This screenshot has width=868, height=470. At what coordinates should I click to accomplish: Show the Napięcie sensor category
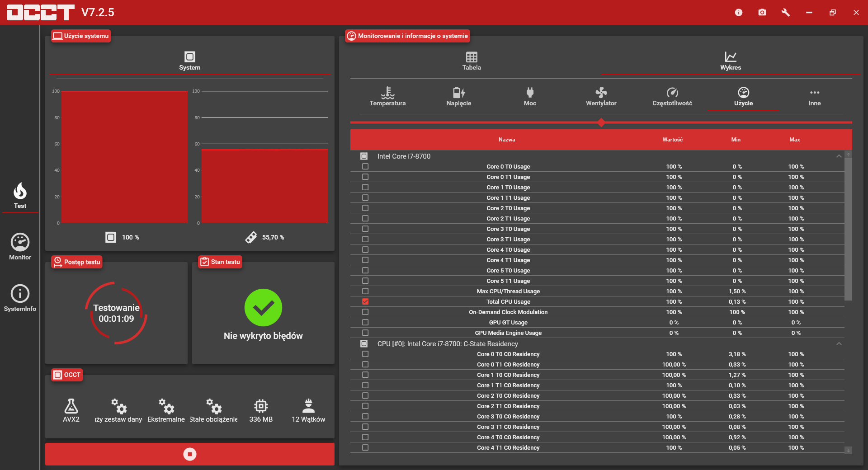tap(459, 97)
